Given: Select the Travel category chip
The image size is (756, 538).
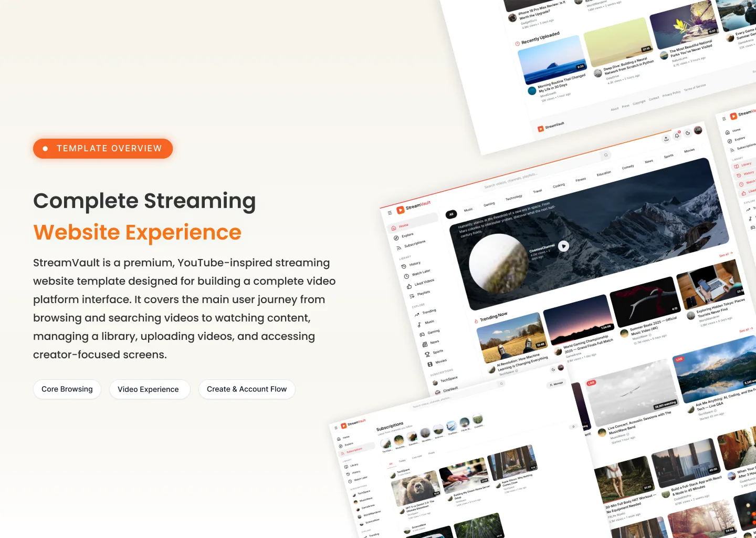Looking at the screenshot, I should point(538,191).
